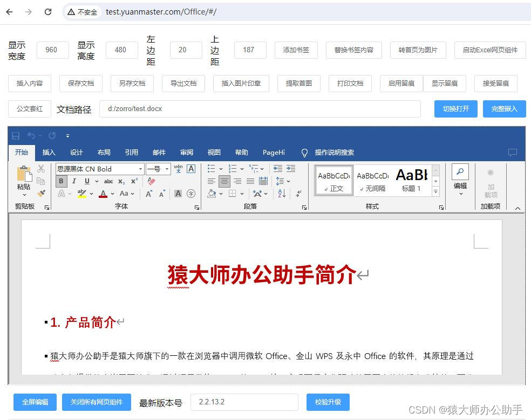Click the character border A icon
Viewport: 531px width, 420px height.
tap(191, 169)
